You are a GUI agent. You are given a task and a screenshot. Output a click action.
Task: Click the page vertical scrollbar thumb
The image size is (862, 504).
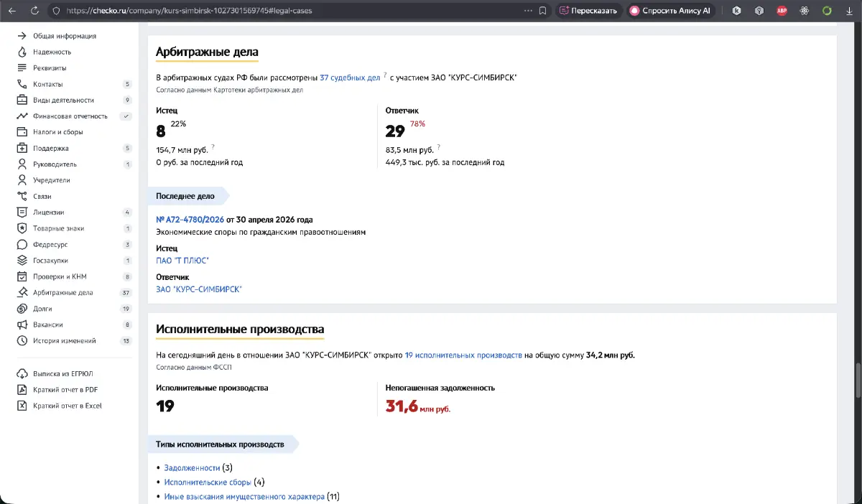click(858, 380)
